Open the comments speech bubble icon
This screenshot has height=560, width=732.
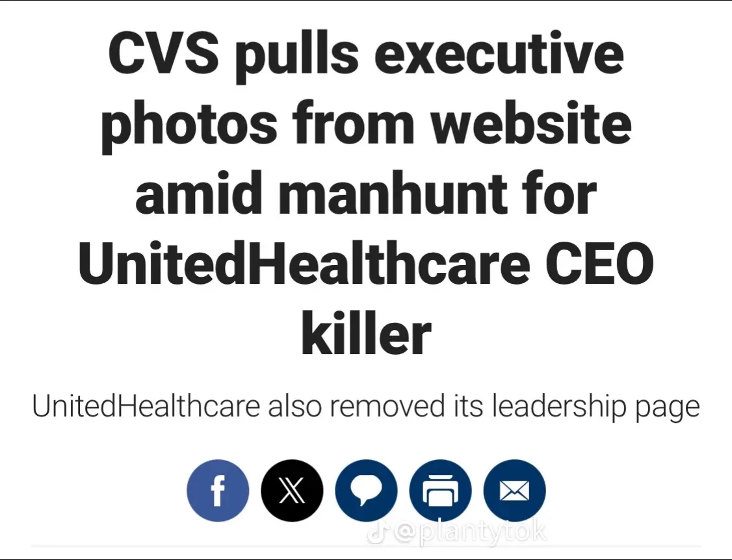pyautogui.click(x=367, y=490)
